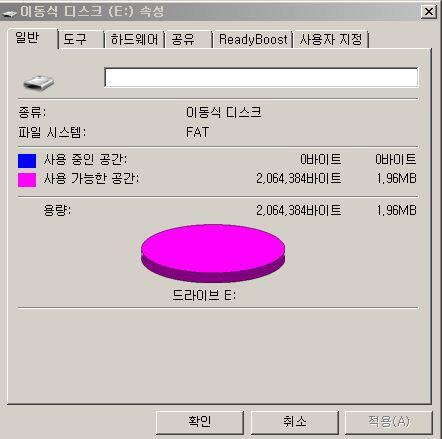This screenshot has width=442, height=439.
Task: Click the 이동식 디스크 type value
Action: coord(224,112)
